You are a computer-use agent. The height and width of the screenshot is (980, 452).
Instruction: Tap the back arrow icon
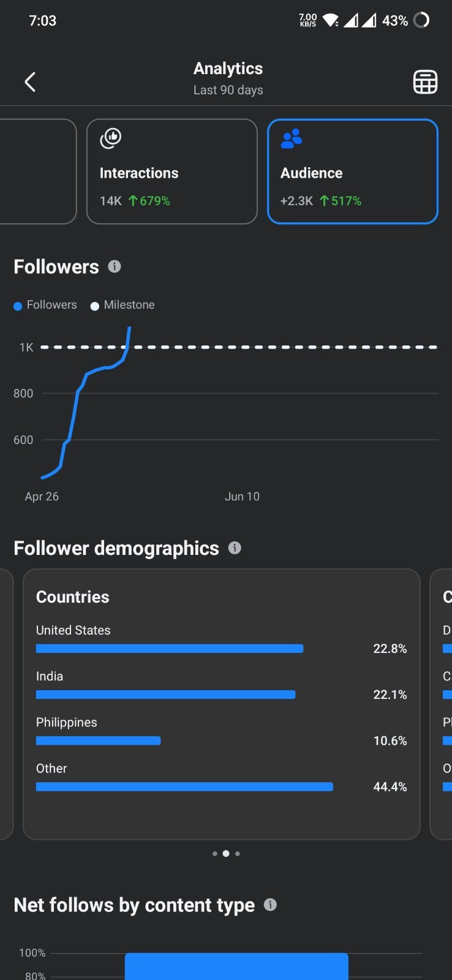click(x=30, y=81)
